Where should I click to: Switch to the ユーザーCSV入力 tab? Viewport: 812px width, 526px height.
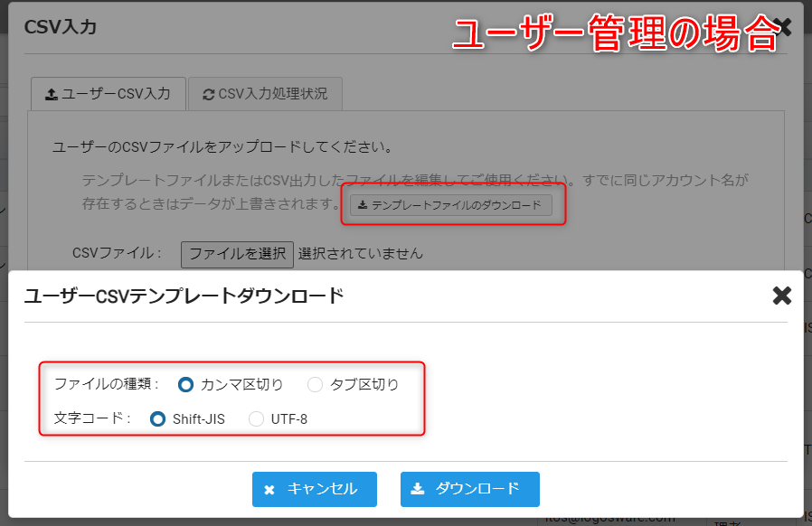[x=108, y=94]
